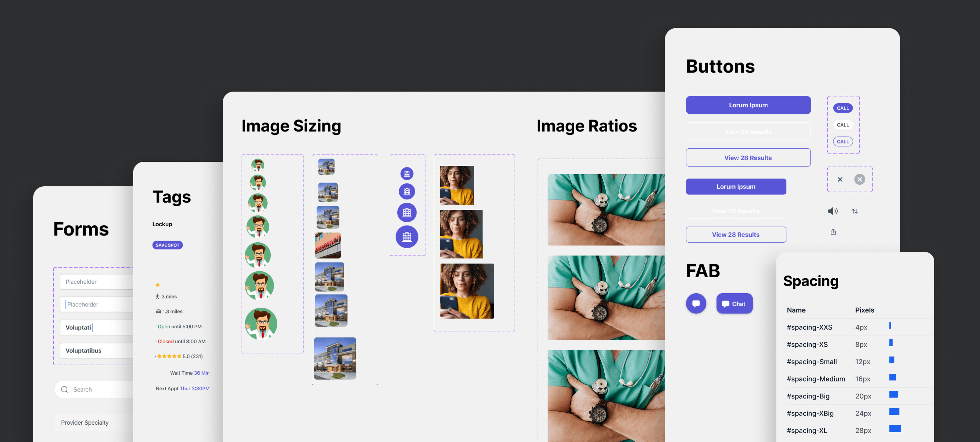The width and height of the screenshot is (980, 442).
Task: Click the outlined CALL pill
Action: click(843, 142)
